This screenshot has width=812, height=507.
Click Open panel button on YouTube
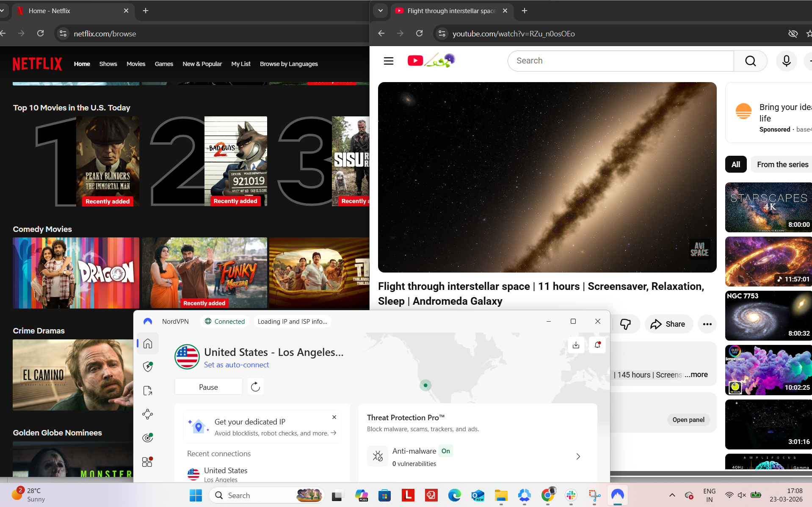pyautogui.click(x=688, y=420)
